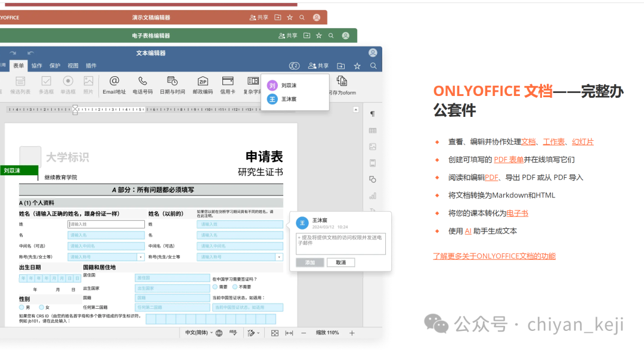Add a 日期与时间 field
The width and height of the screenshot is (644, 350).
172,85
